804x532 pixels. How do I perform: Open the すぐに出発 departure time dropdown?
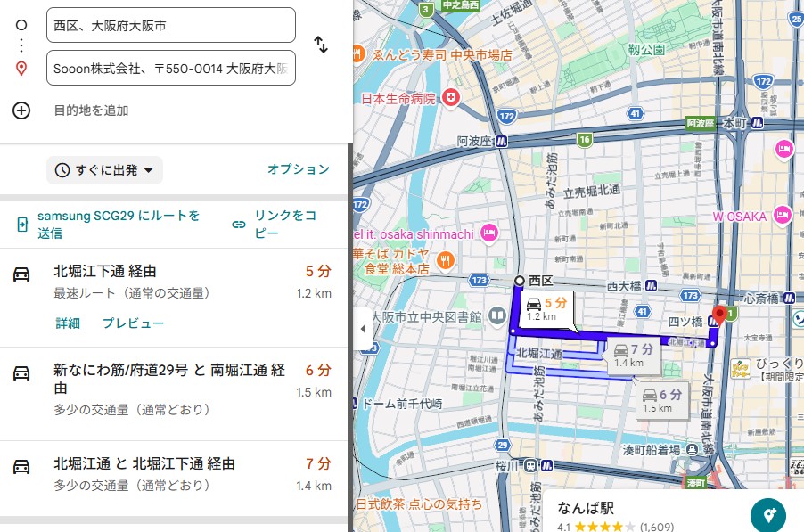click(x=103, y=170)
